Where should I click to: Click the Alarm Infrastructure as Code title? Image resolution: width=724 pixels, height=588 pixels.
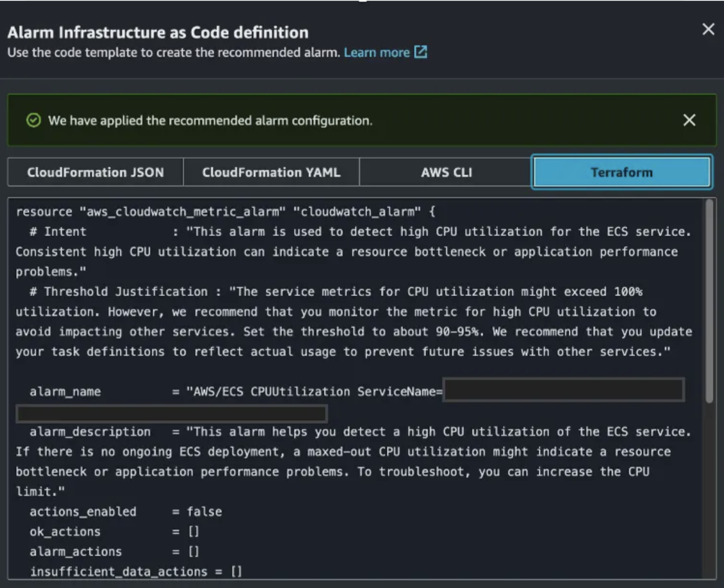click(158, 32)
